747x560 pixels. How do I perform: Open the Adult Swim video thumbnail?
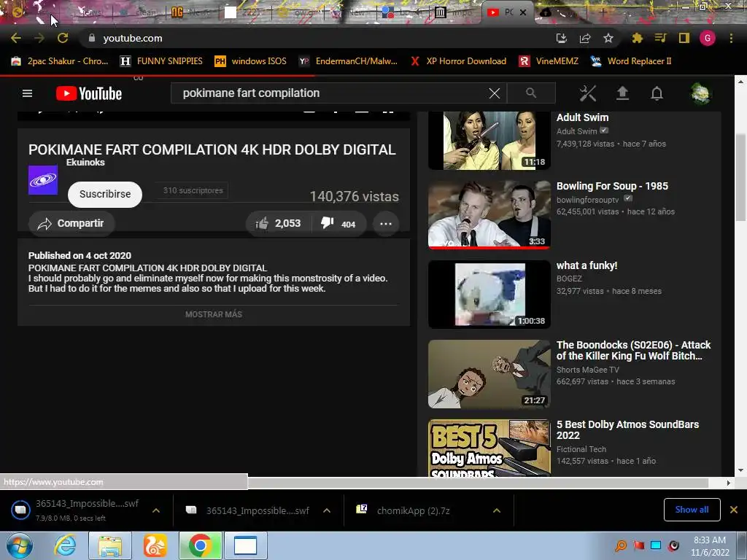pyautogui.click(x=489, y=141)
